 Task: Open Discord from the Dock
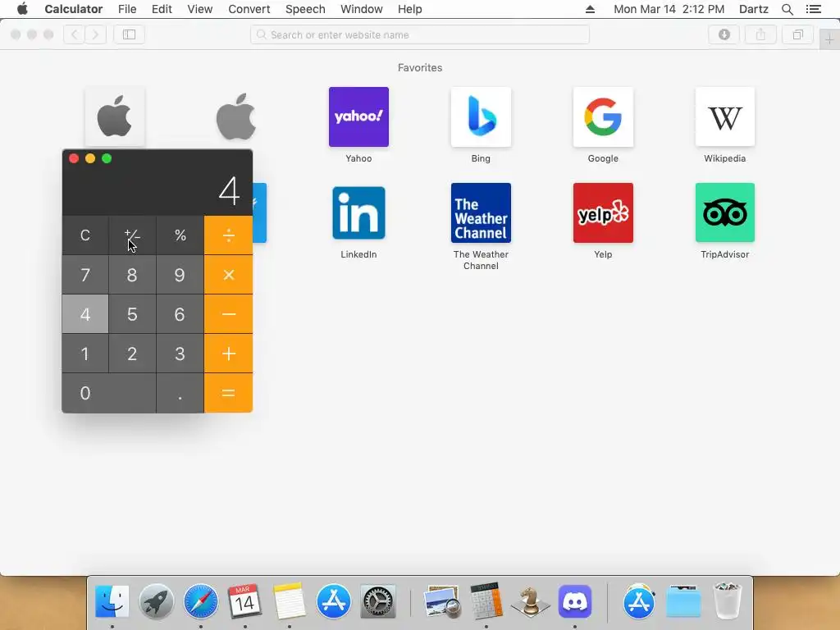click(x=575, y=601)
